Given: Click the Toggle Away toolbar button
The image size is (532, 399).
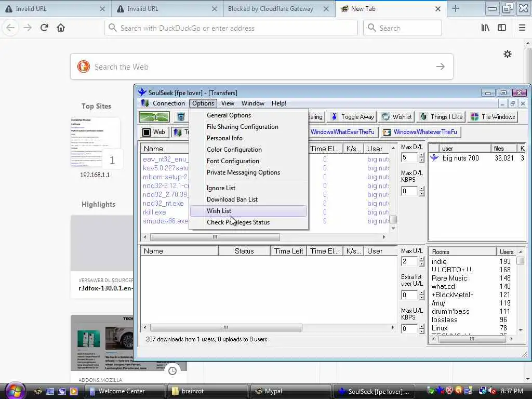Looking at the screenshot, I should (x=352, y=117).
